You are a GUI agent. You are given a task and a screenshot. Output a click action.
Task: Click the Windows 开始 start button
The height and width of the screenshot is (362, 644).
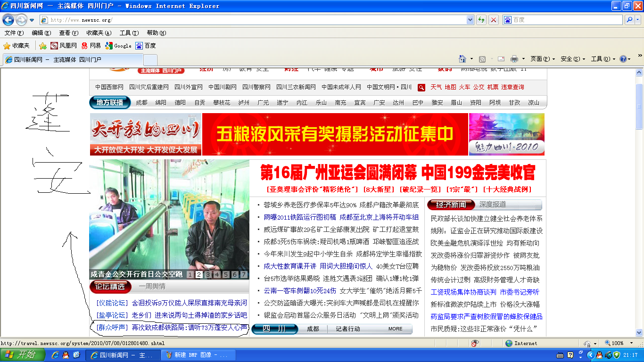(x=24, y=355)
